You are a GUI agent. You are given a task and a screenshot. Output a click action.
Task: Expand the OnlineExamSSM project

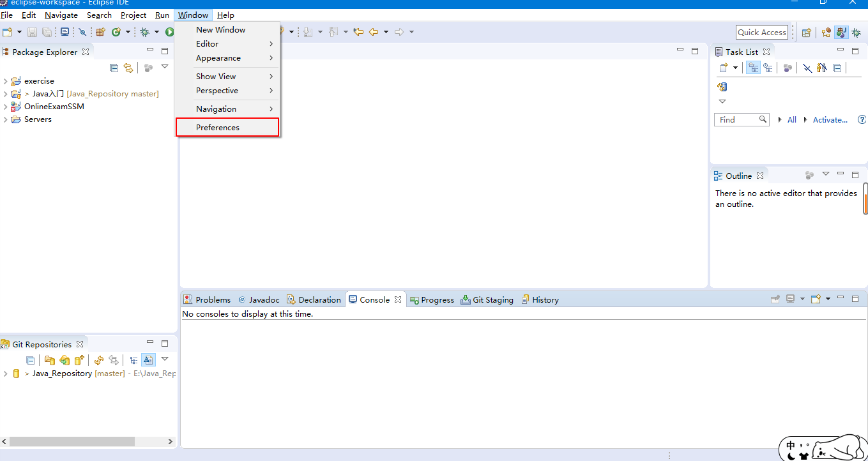point(5,107)
